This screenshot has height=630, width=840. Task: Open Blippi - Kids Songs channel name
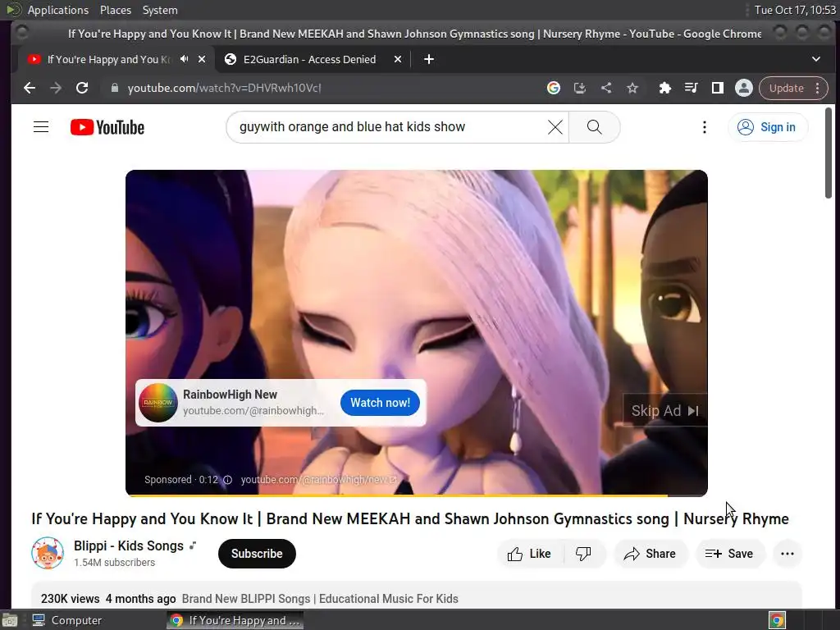click(129, 546)
